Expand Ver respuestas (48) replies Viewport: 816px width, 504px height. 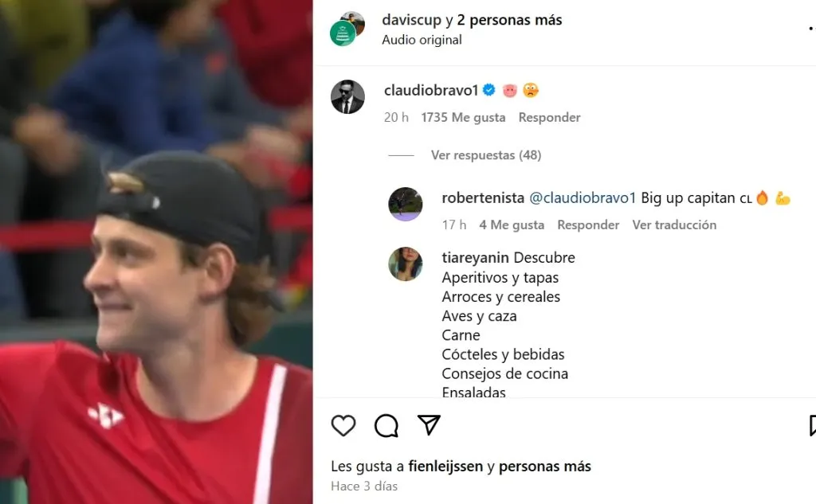point(486,155)
